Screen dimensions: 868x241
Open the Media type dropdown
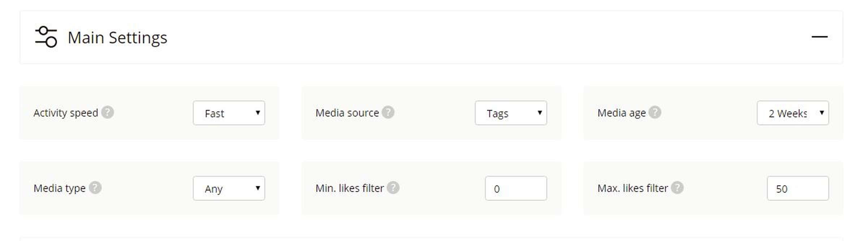(229, 188)
